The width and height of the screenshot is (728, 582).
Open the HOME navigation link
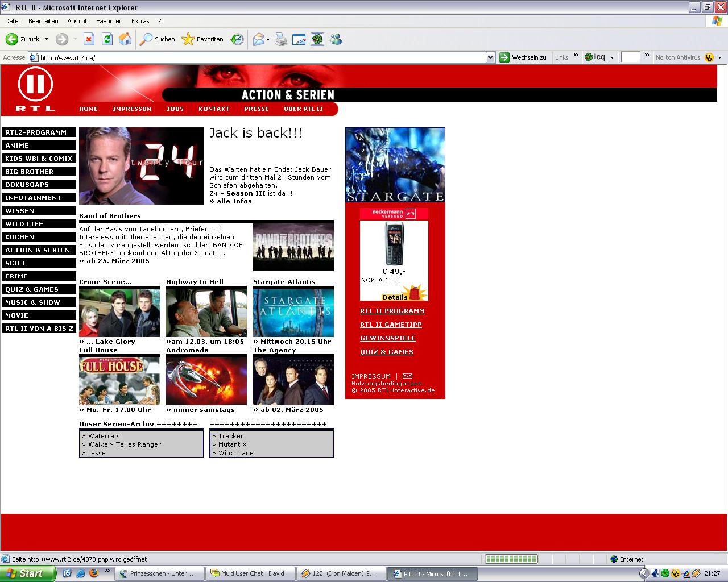pyautogui.click(x=88, y=109)
